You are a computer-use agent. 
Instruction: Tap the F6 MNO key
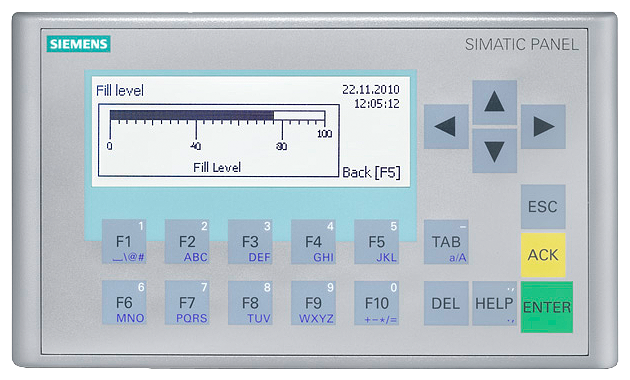point(124,303)
